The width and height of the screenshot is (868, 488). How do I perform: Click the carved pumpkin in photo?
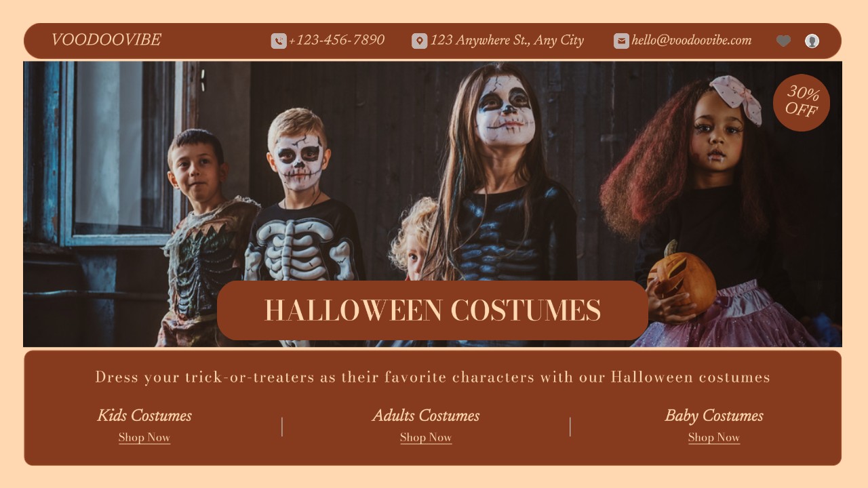[x=681, y=279]
